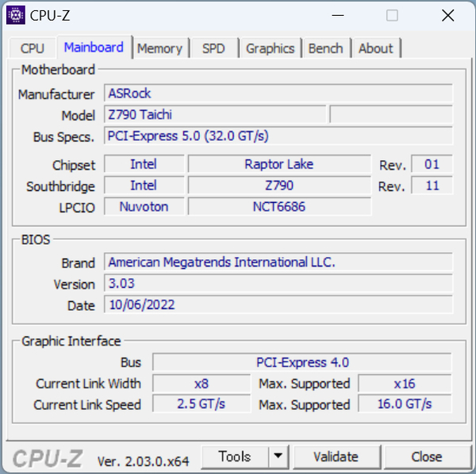The width and height of the screenshot is (476, 474).
Task: Click the Intel southbridge vendor value
Action: point(144,185)
